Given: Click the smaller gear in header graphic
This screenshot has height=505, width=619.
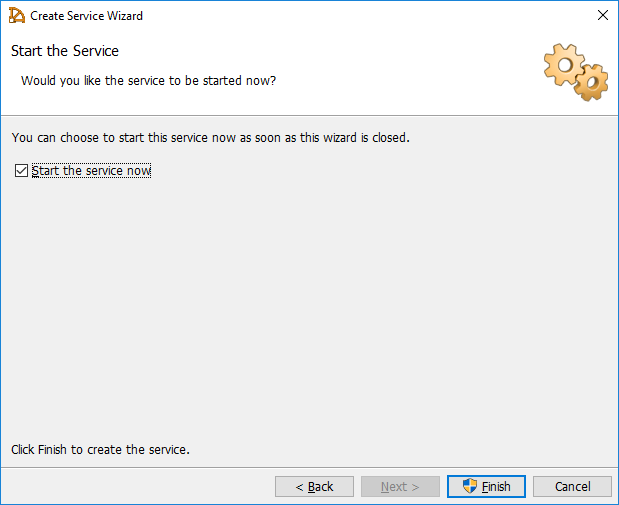Looking at the screenshot, I should click(x=592, y=81).
